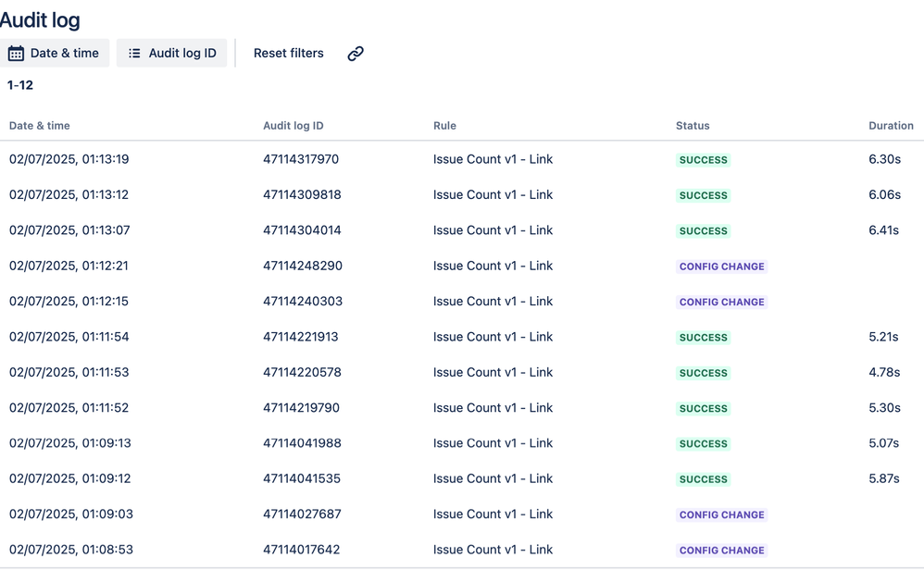Click the timestamp 02/07/2025, 01:09:12
Viewport: 924px width, 570px height.
pos(69,478)
